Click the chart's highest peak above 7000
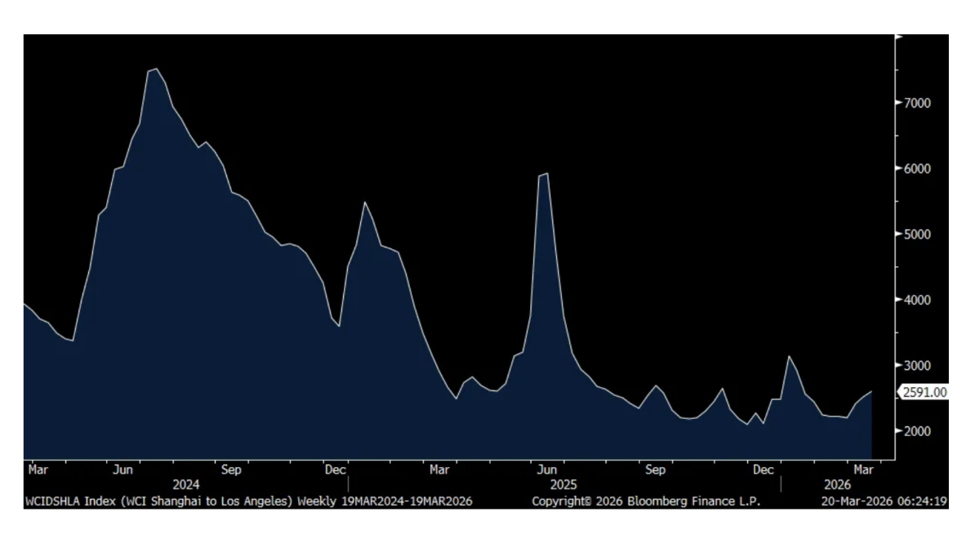 point(156,69)
